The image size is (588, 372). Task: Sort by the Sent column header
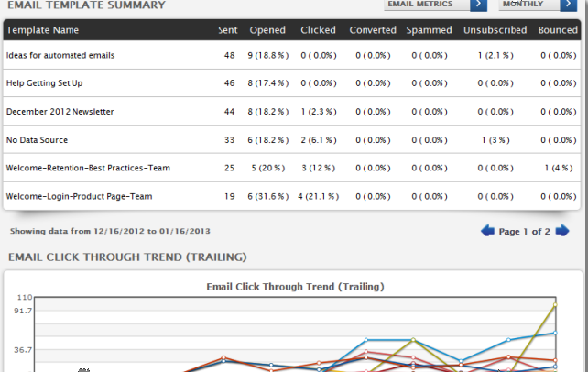pos(228,30)
